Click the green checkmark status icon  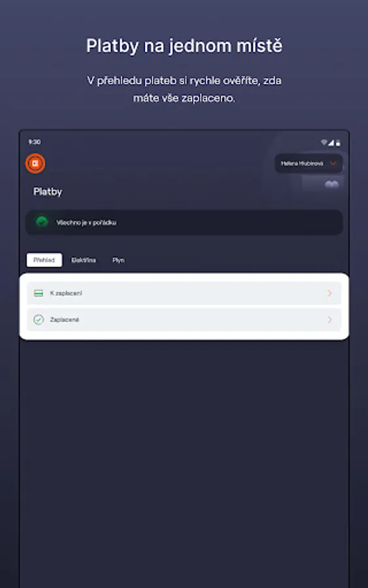(42, 222)
